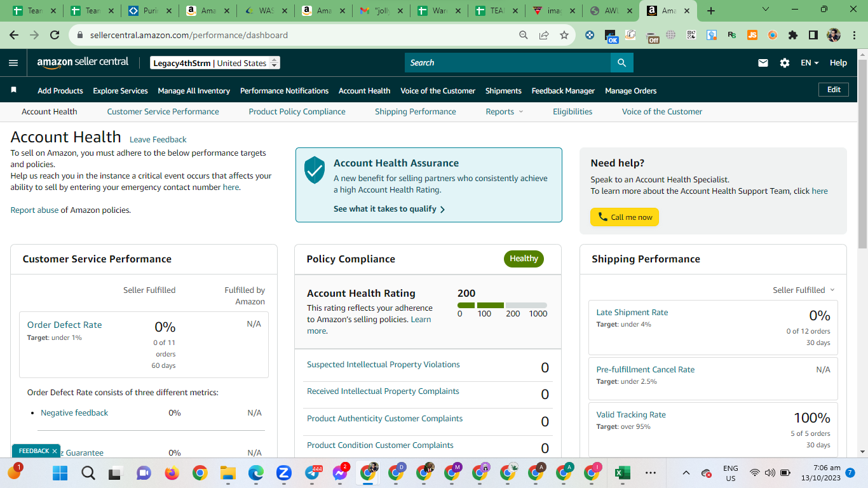This screenshot has width=868, height=488.
Task: Open the Late Shipment Rate link
Action: click(x=632, y=313)
